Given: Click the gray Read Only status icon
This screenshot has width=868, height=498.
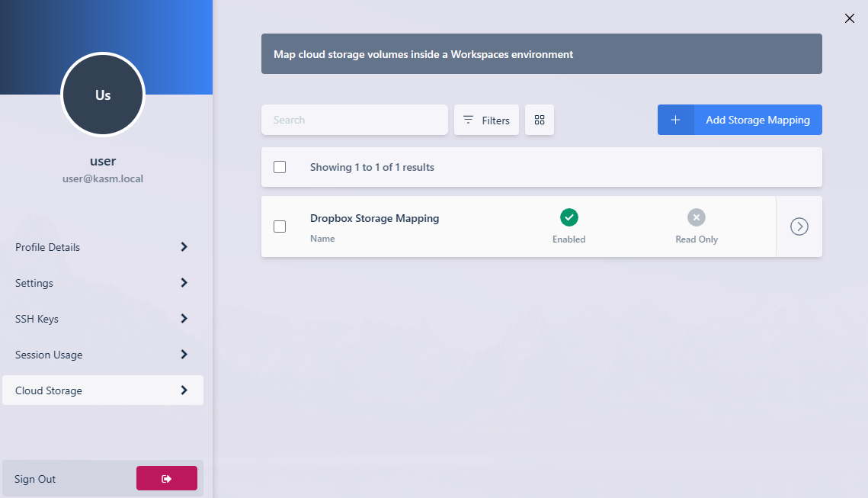Looking at the screenshot, I should pos(696,217).
